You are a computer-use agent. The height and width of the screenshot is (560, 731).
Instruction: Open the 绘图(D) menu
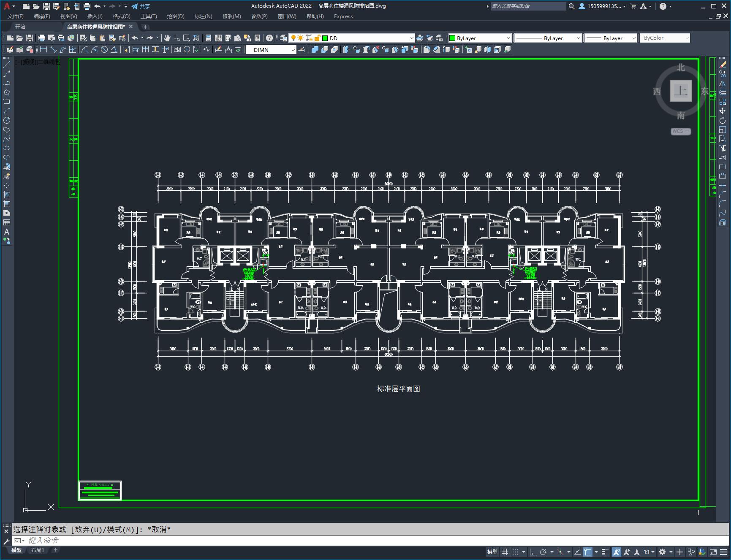[176, 16]
